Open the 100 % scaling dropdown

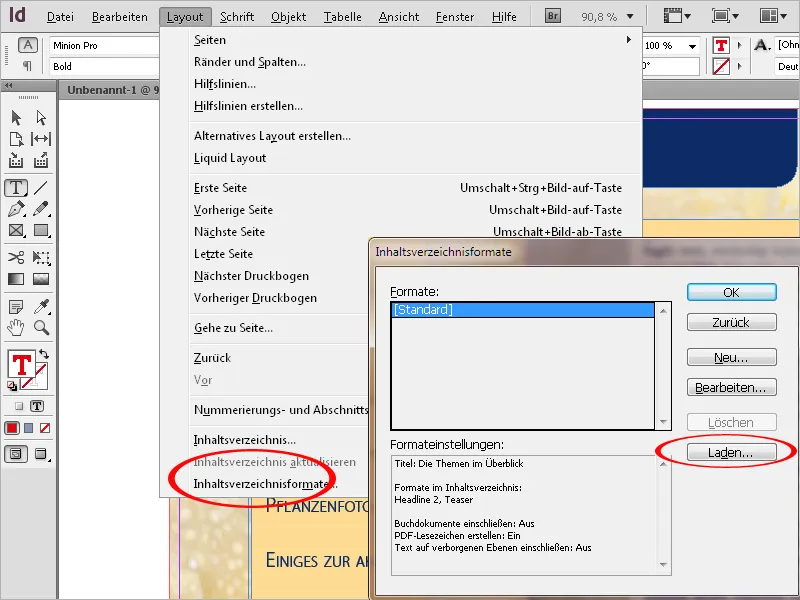pyautogui.click(x=692, y=46)
